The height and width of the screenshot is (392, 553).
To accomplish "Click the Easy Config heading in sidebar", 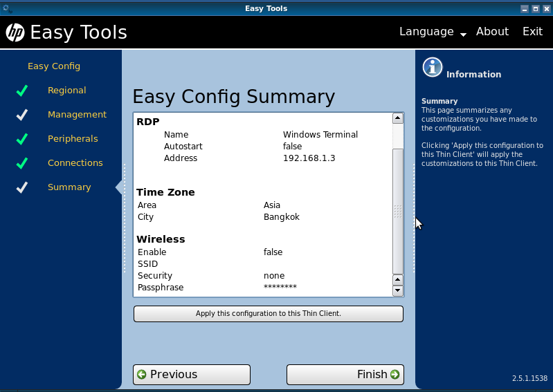I will pos(54,66).
